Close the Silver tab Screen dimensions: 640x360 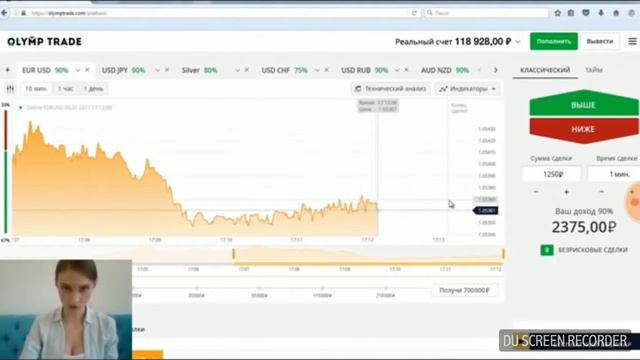click(x=247, y=70)
